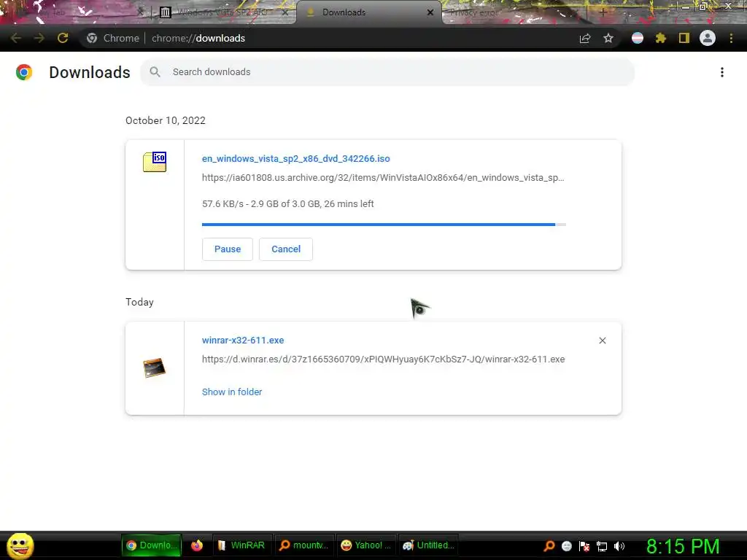Image resolution: width=747 pixels, height=560 pixels.
Task: Open the Chrome profile avatar
Action: coord(708,38)
